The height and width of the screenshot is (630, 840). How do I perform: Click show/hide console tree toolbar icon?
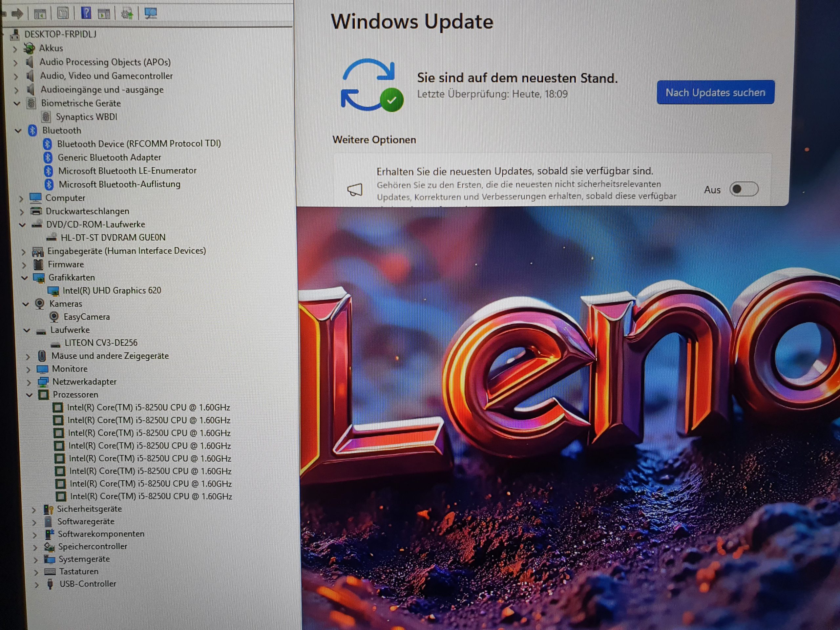pos(40,14)
